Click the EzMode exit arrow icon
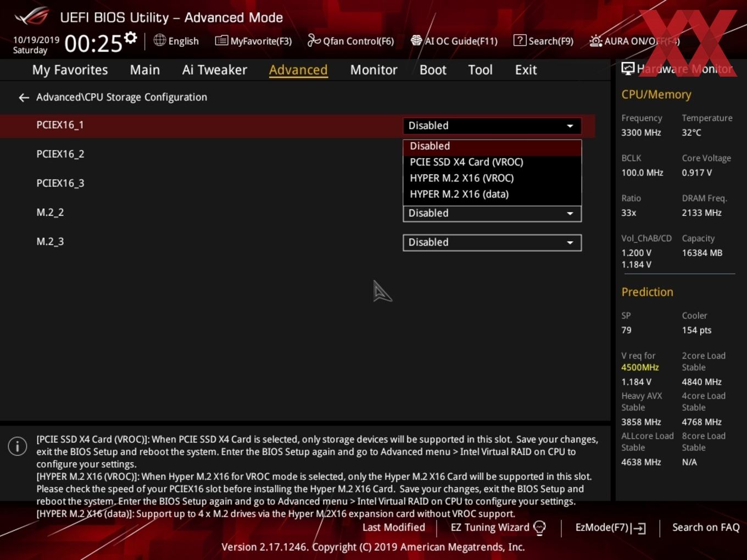 [638, 528]
